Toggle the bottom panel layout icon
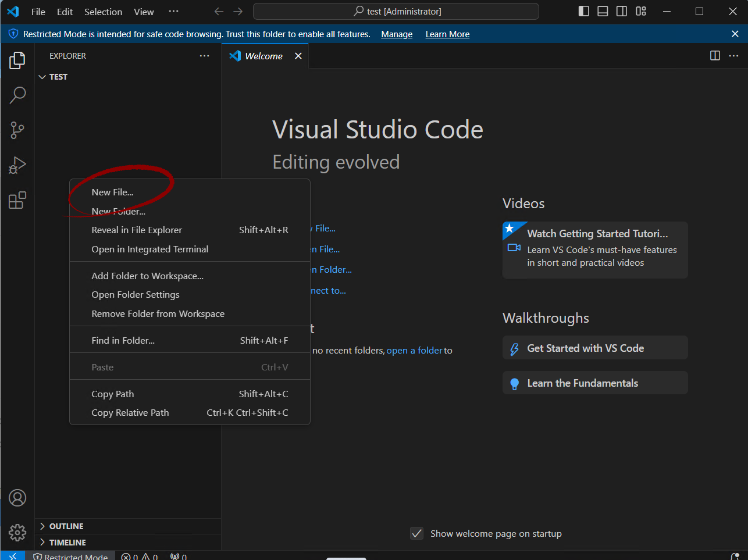748x560 pixels. click(x=603, y=11)
